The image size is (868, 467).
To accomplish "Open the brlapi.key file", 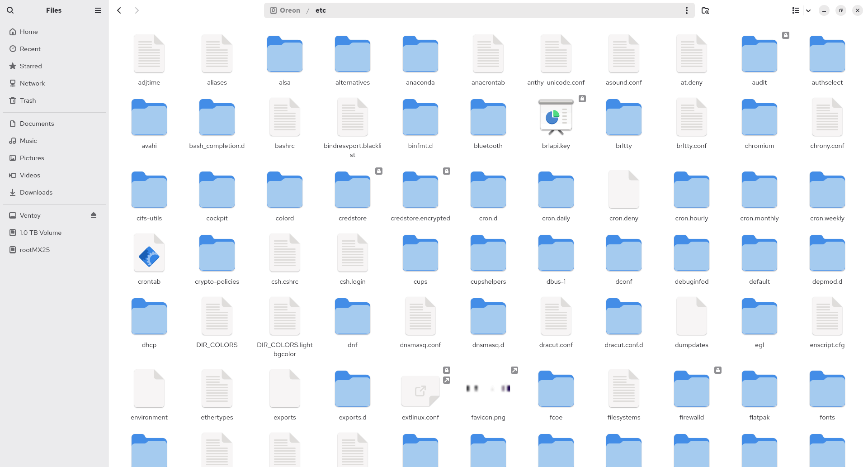I will coord(556,118).
